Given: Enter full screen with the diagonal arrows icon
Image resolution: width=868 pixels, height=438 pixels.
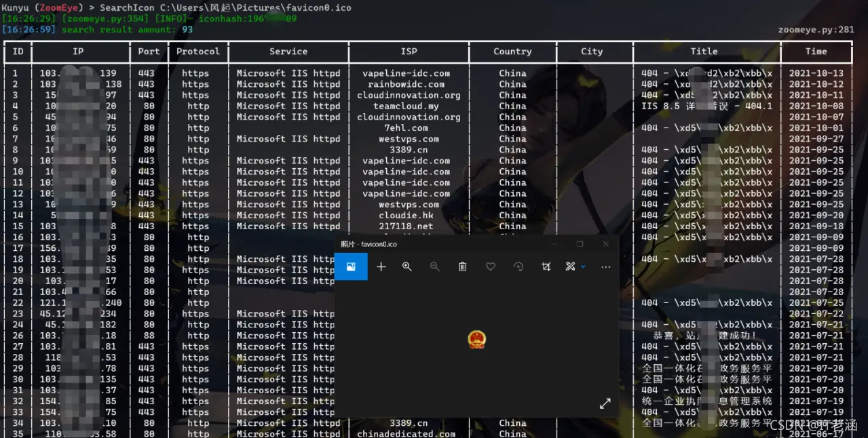Looking at the screenshot, I should point(605,403).
